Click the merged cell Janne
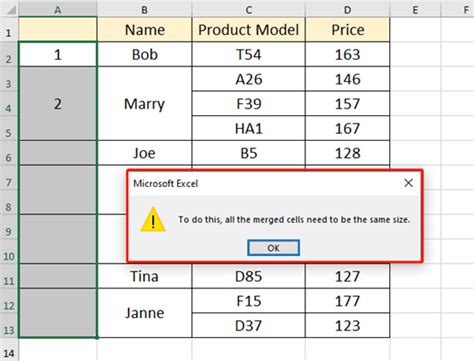The image size is (474, 361). pyautogui.click(x=144, y=313)
